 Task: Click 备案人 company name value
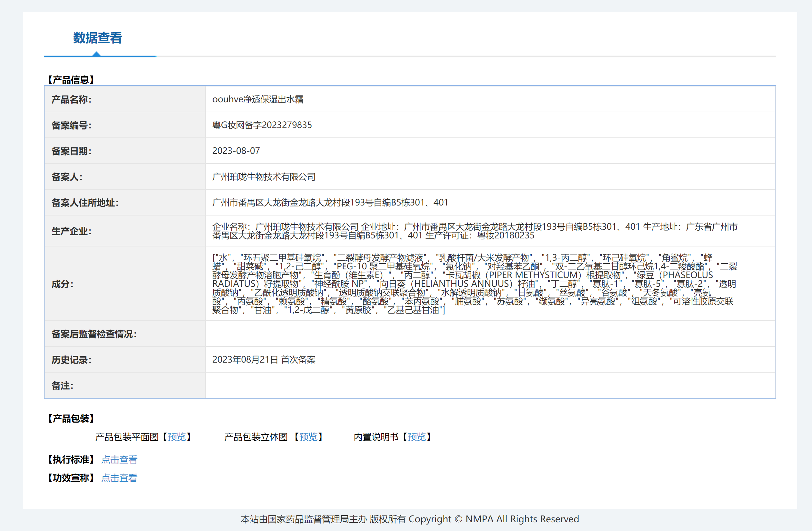(263, 177)
